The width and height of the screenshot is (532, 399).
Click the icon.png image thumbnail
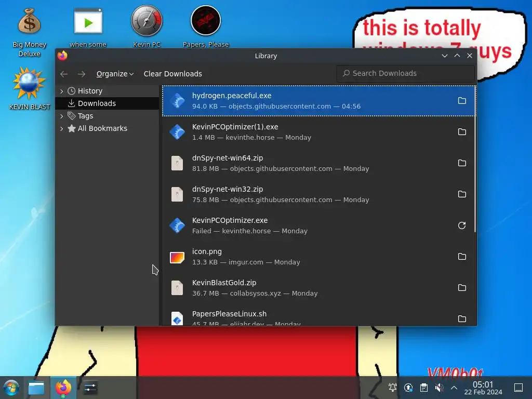(177, 258)
